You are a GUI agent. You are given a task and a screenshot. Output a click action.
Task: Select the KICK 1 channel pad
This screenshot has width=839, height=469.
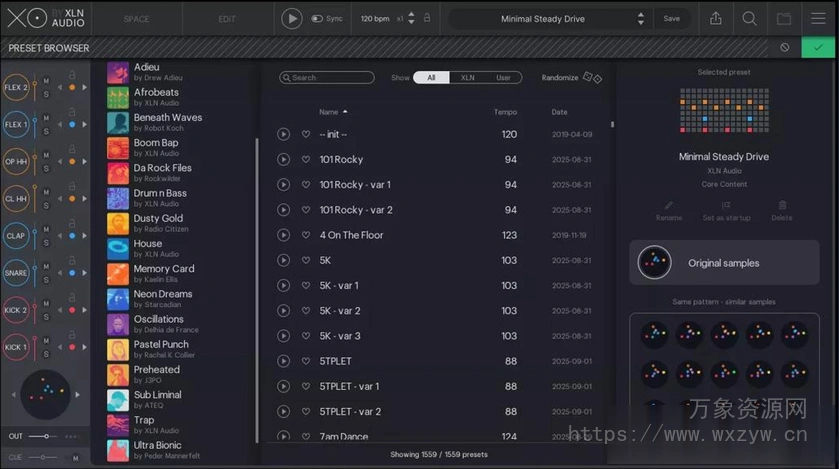tap(16, 347)
